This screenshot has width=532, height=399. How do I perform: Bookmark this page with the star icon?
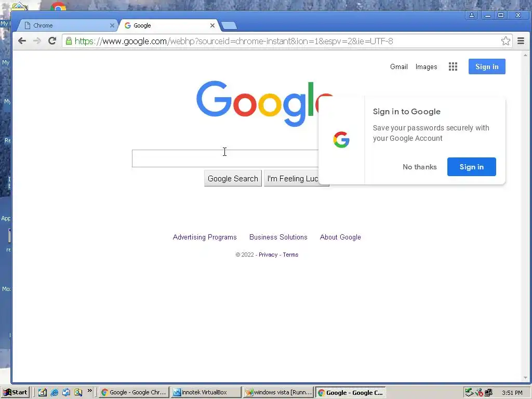(x=506, y=41)
